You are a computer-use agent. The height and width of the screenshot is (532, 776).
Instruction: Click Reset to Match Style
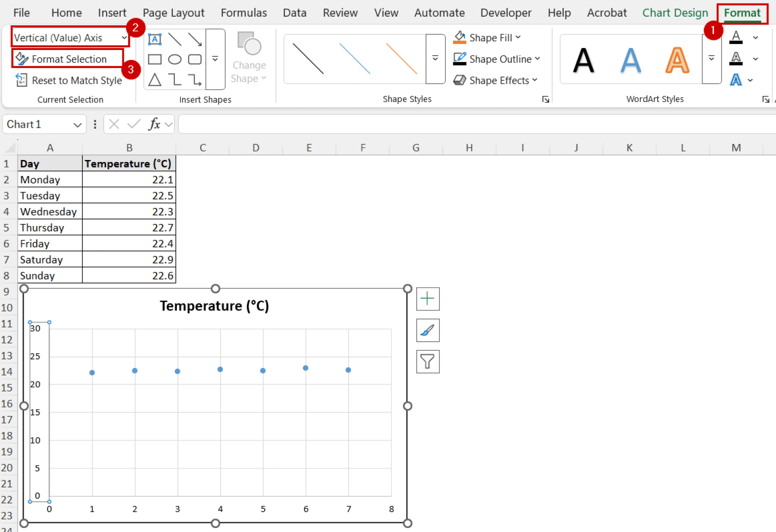pos(76,80)
